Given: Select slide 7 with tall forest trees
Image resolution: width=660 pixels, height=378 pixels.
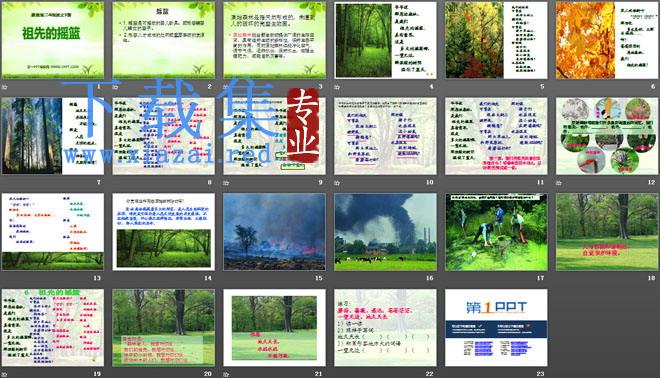Looking at the screenshot, I should 53,136.
